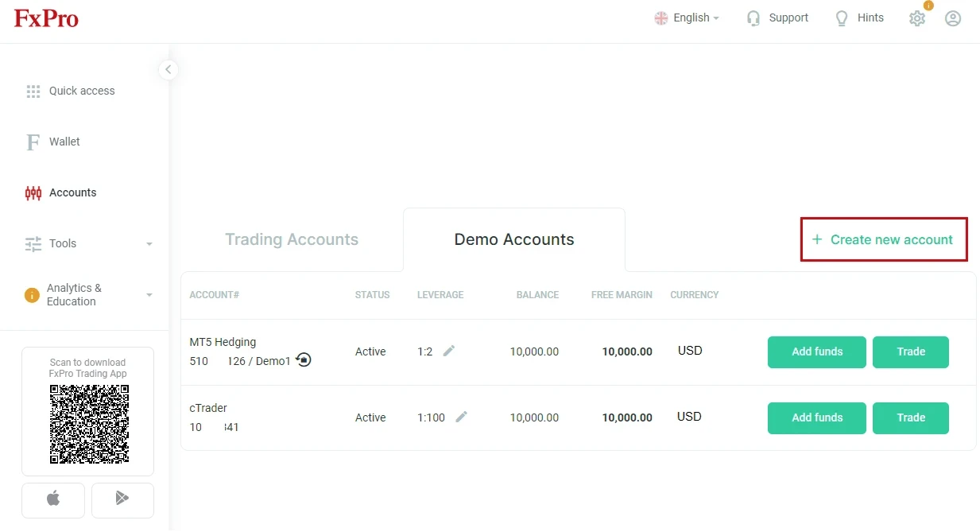This screenshot has height=532, width=980.
Task: Expand the Tools menu
Action: click(149, 243)
